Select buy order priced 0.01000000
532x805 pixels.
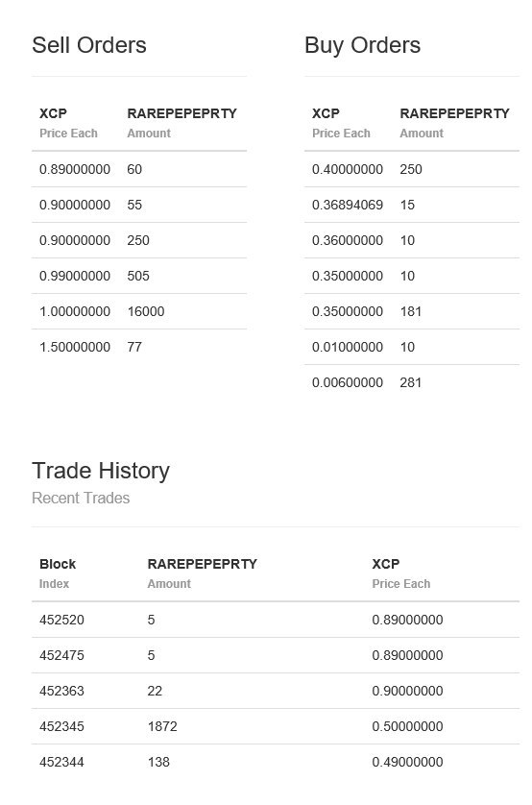[x=412, y=347]
